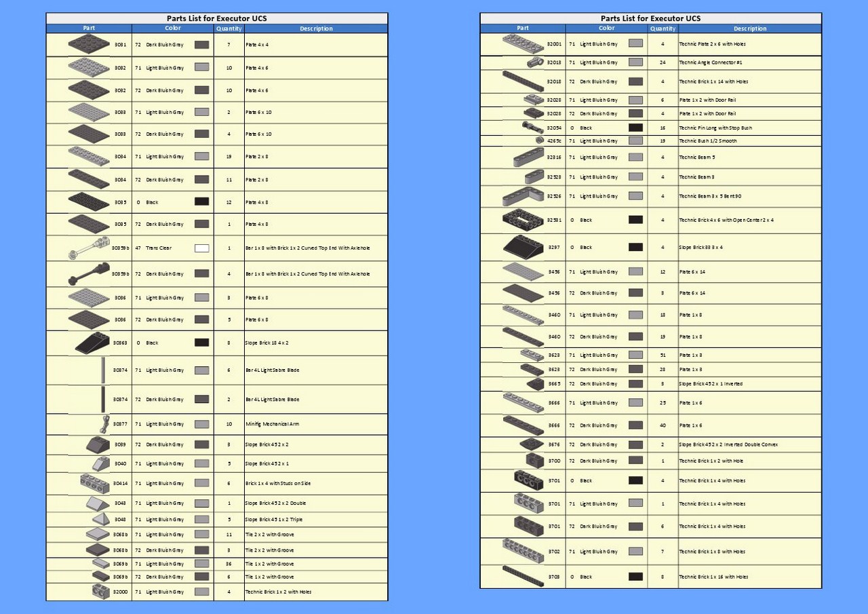Click the 3700 Technic Brick 1 x 2 image
Screen dimensions: 868x614
click(535, 461)
